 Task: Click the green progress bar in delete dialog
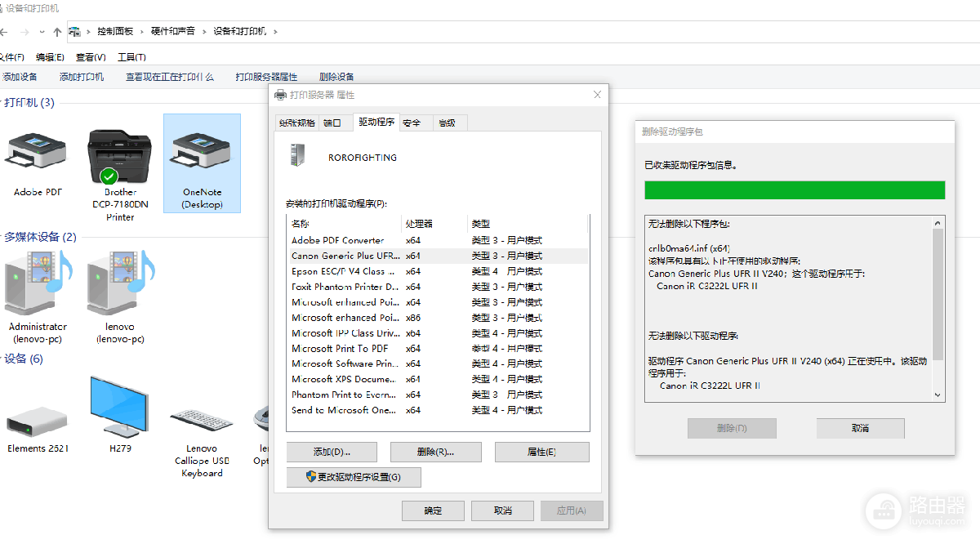[x=795, y=190]
